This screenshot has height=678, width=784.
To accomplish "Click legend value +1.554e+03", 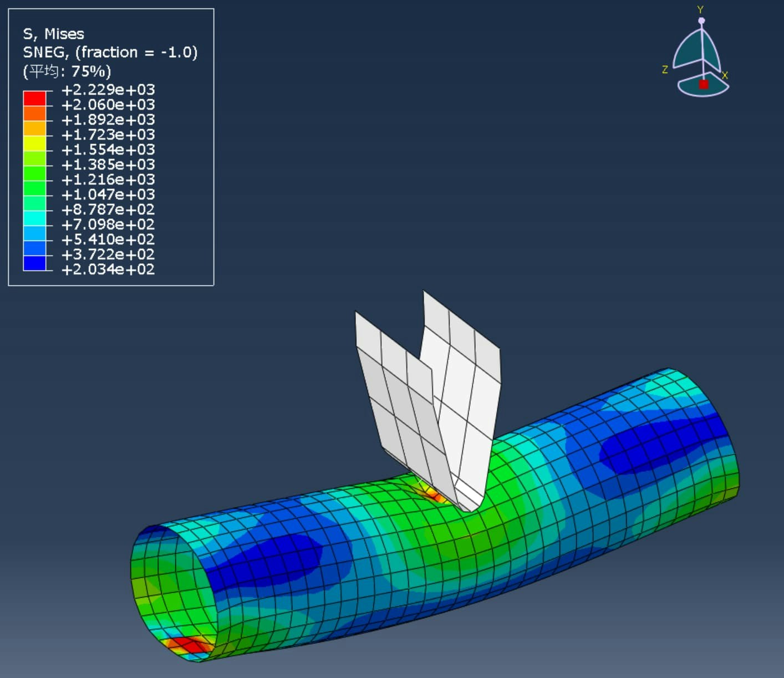I will (x=108, y=150).
